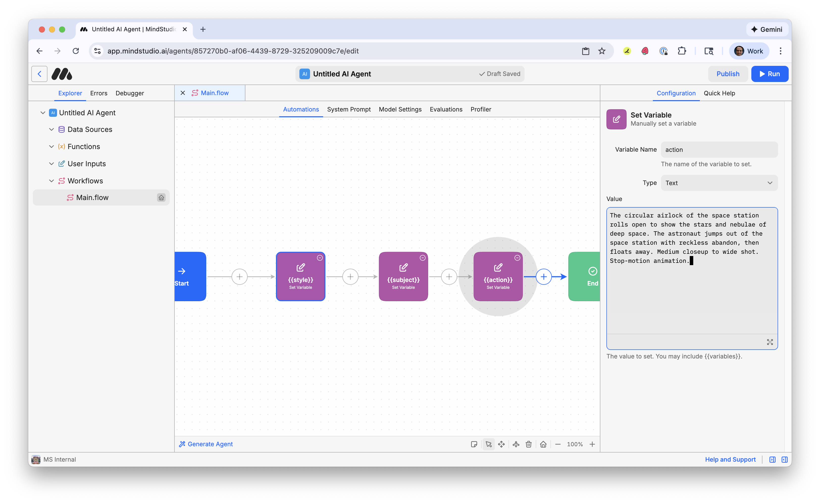Expand the Value editor to fullscreen

[x=770, y=342]
